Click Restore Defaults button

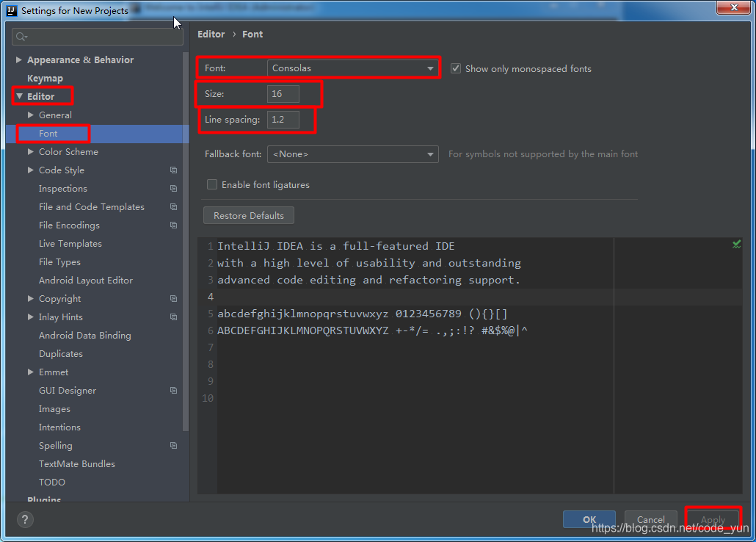tap(249, 215)
